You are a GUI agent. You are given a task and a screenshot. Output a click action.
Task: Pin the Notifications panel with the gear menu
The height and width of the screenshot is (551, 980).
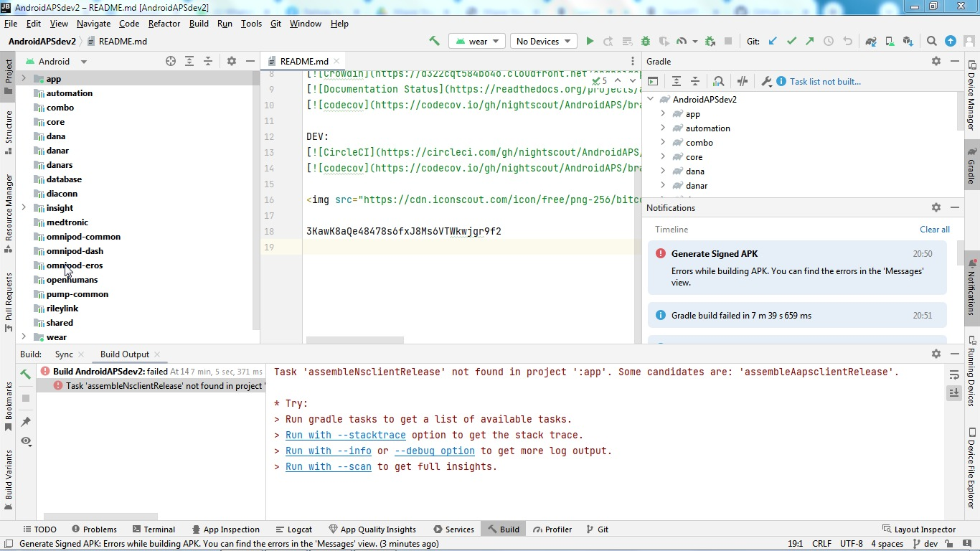click(x=936, y=207)
